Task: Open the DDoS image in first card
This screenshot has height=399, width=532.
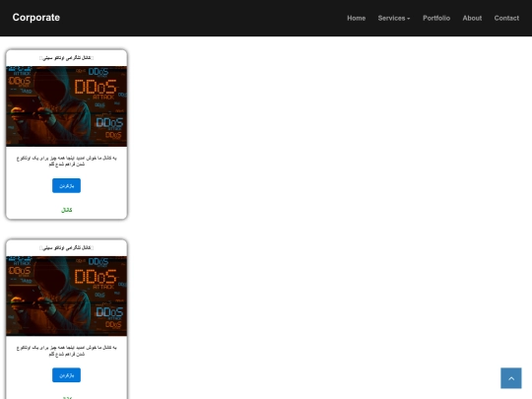Action: pos(67,106)
